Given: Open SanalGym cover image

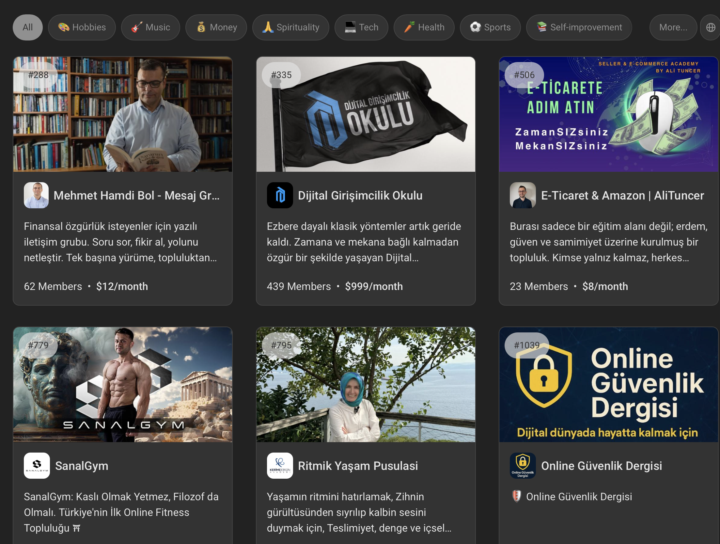Looking at the screenshot, I should pyautogui.click(x=123, y=385).
